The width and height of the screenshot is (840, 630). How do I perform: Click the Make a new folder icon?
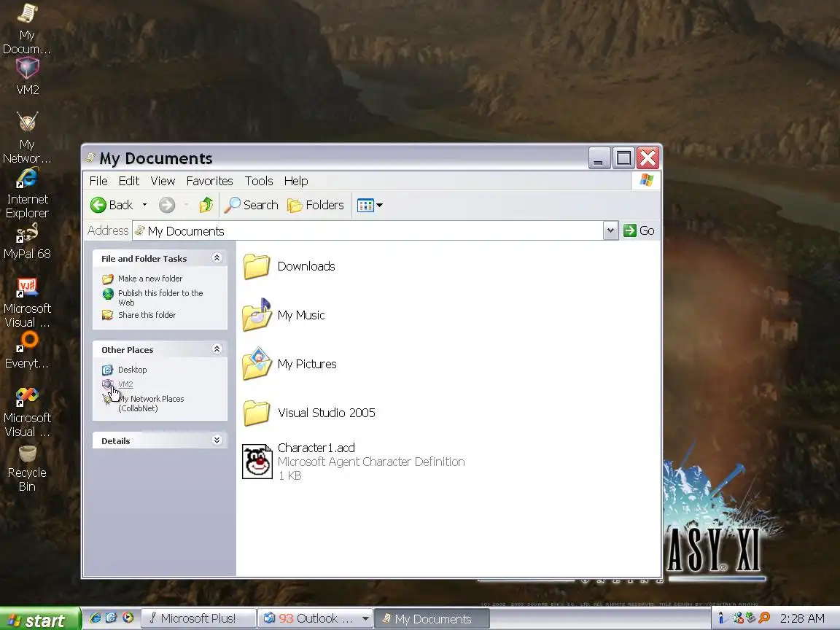click(x=108, y=279)
